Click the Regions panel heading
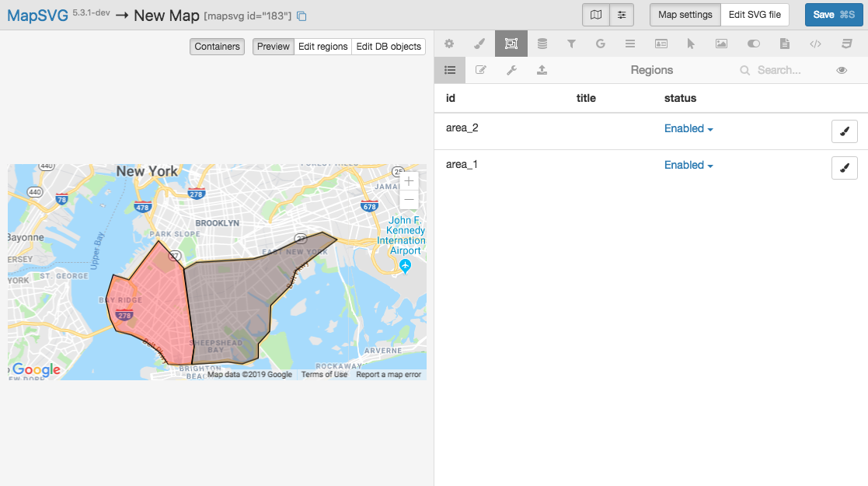The width and height of the screenshot is (868, 486). (651, 70)
